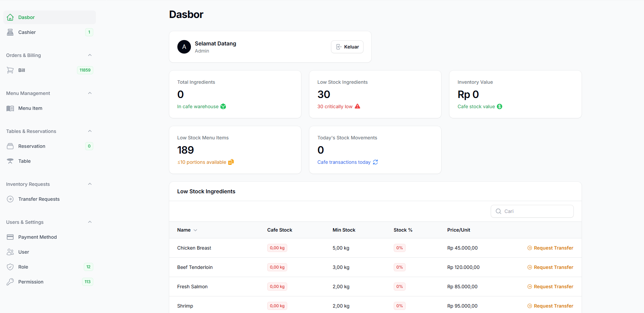Open the Dasbor menu item
This screenshot has height=313, width=644.
coord(26,17)
